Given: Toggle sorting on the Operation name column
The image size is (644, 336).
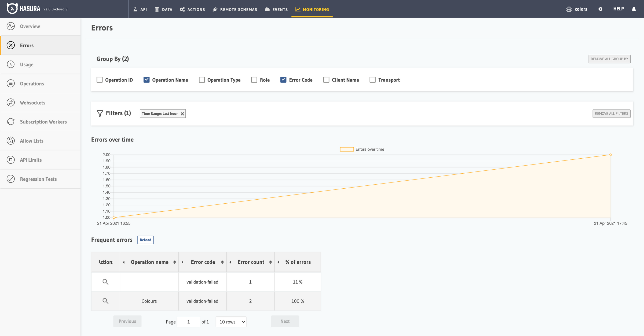Looking at the screenshot, I should [174, 262].
